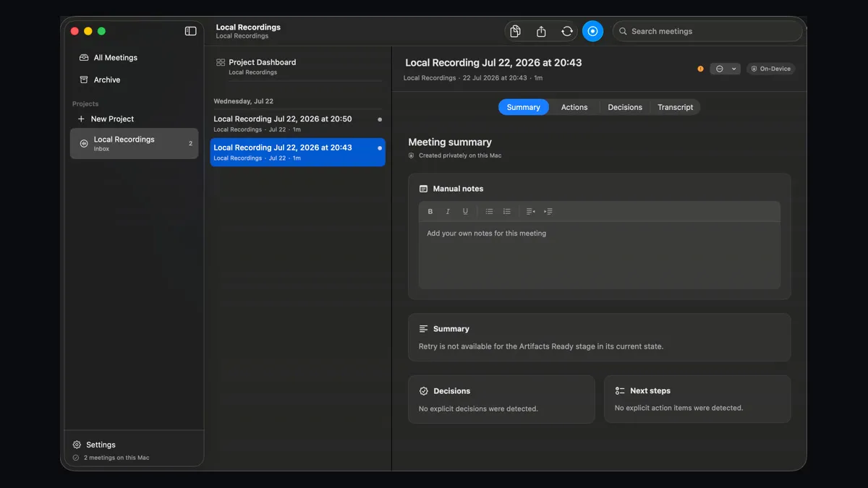Select Local Recordings Inbox project
Viewport: 868px width, 488px height.
click(134, 143)
